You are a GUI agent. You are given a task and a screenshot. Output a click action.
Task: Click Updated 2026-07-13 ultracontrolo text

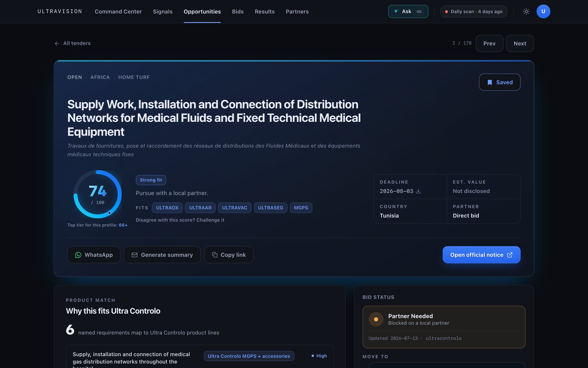(x=415, y=338)
